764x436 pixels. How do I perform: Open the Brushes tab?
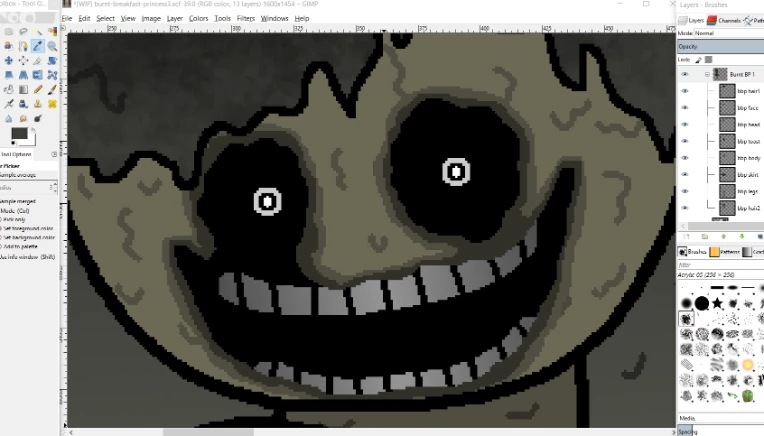click(x=692, y=252)
